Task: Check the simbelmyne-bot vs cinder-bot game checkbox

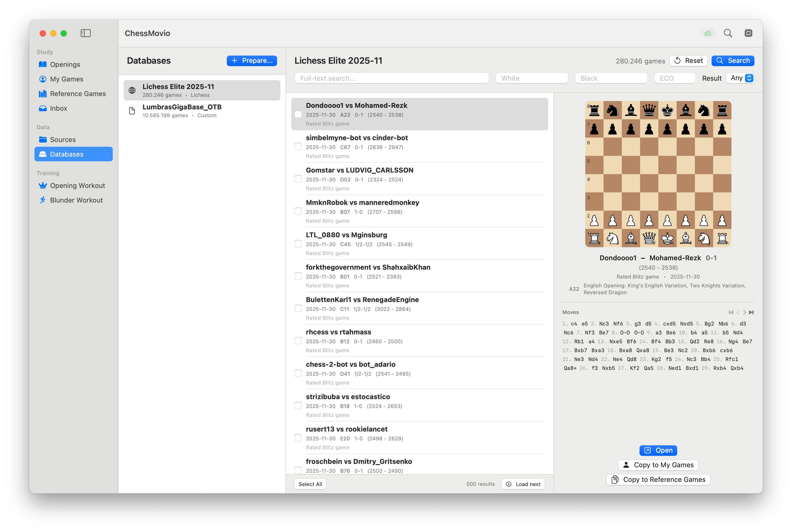Action: [x=298, y=146]
